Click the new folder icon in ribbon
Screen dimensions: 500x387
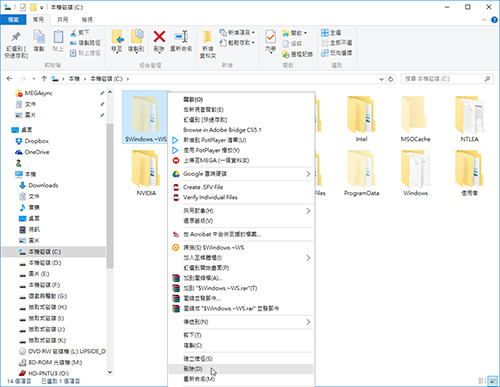click(207, 37)
